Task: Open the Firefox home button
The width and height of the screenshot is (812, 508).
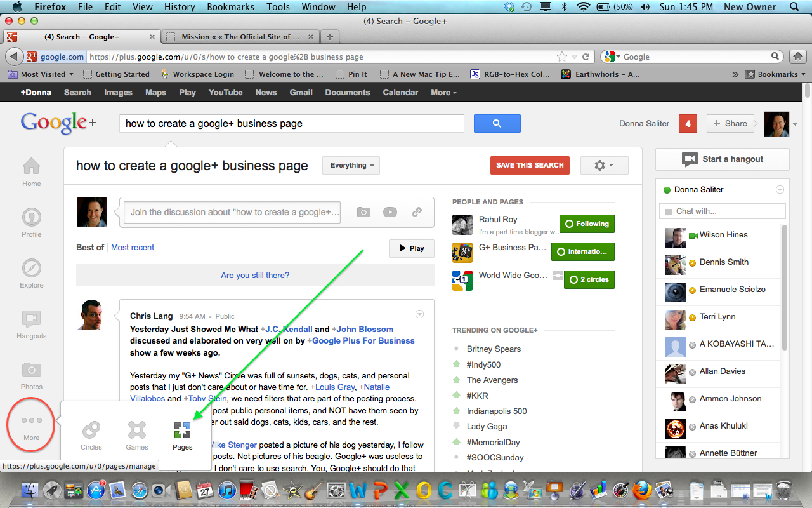Action: pyautogui.click(x=797, y=57)
